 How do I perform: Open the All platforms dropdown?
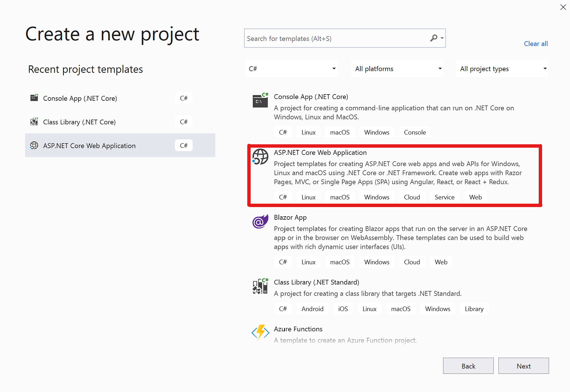(397, 68)
